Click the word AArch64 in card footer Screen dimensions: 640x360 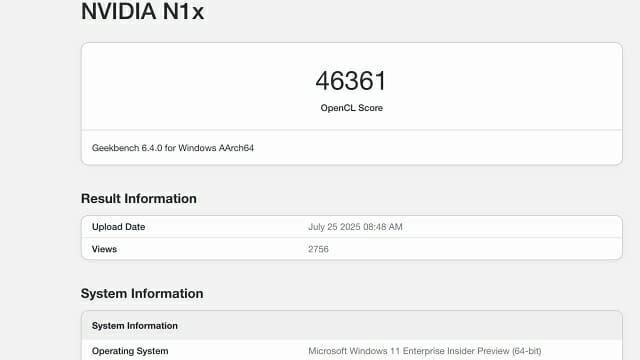click(236, 148)
